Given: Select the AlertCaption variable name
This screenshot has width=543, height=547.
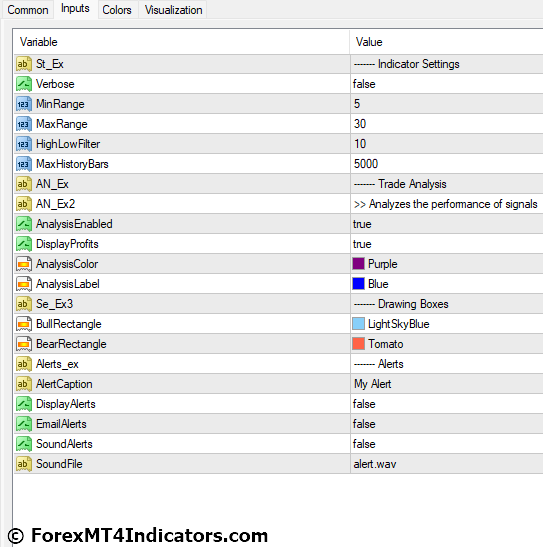Looking at the screenshot, I should (64, 384).
